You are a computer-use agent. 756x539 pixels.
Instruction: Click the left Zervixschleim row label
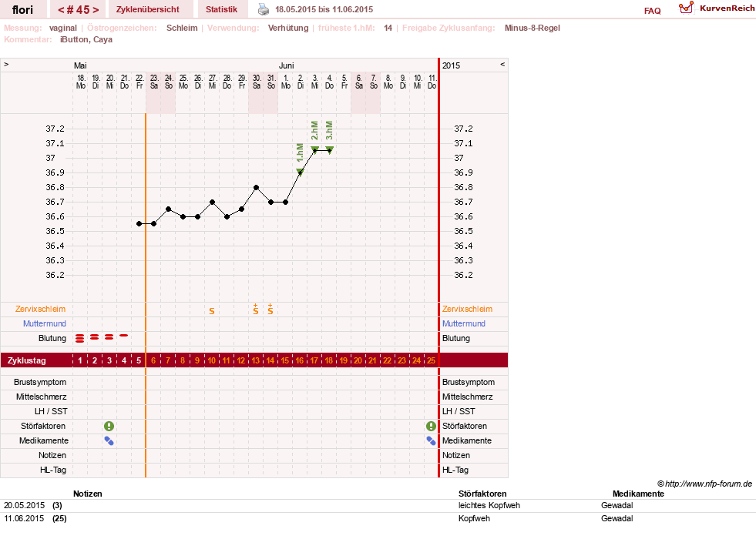(41, 310)
